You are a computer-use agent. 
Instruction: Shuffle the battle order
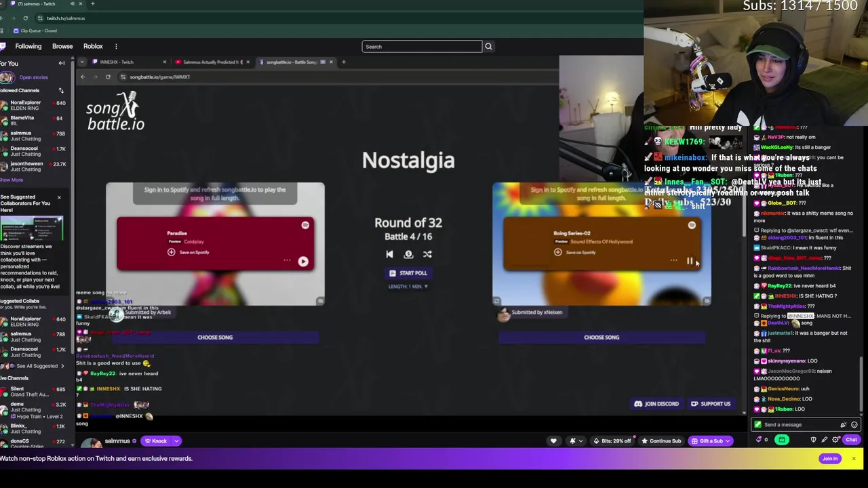point(427,254)
